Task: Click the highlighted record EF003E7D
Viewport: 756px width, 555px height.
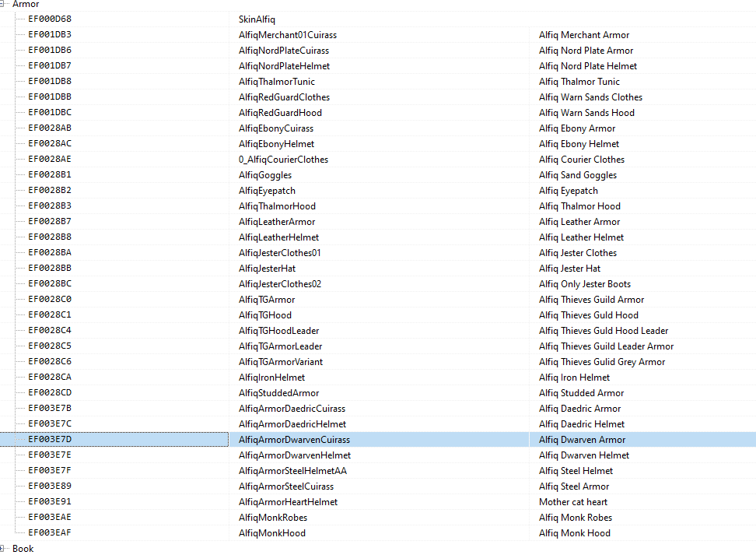Action: pyautogui.click(x=50, y=439)
